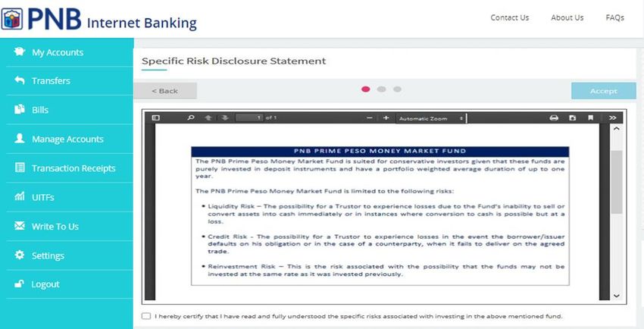Select the second gray step dot
This screenshot has height=329, width=644.
click(381, 89)
